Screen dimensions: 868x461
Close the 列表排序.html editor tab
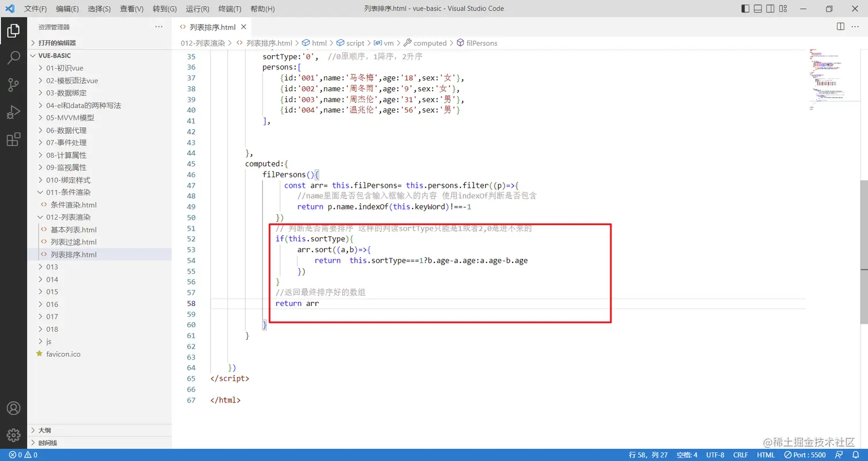pos(244,27)
